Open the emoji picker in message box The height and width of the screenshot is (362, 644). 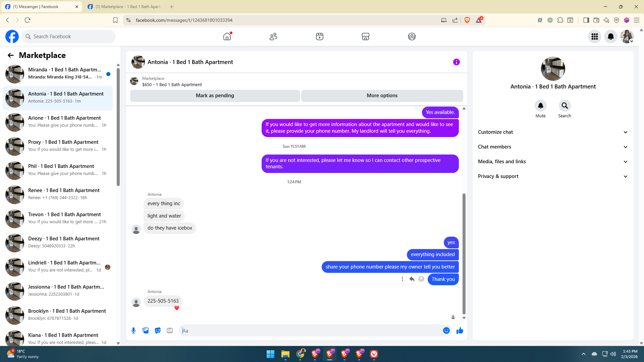pyautogui.click(x=446, y=330)
